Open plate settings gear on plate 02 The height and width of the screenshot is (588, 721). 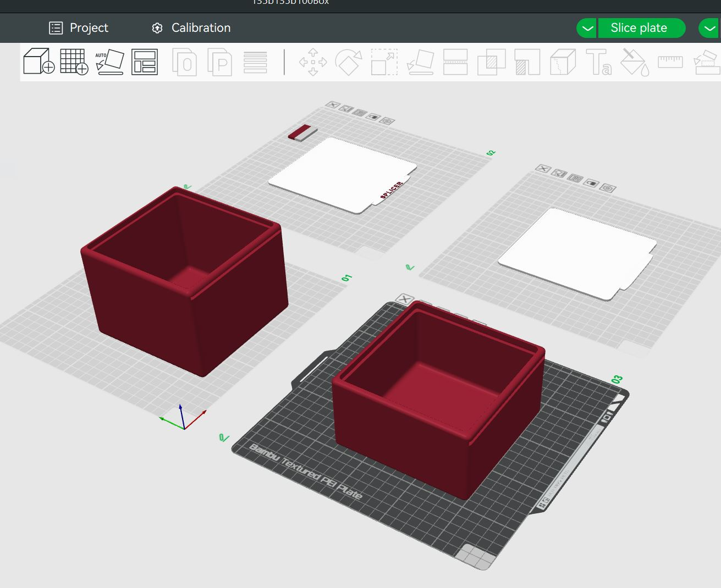[x=387, y=120]
